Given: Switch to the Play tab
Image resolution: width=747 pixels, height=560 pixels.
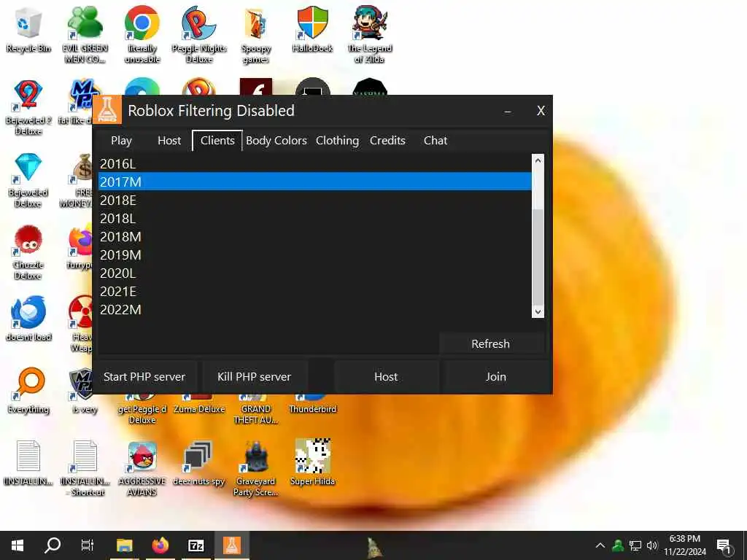Looking at the screenshot, I should (x=122, y=141).
